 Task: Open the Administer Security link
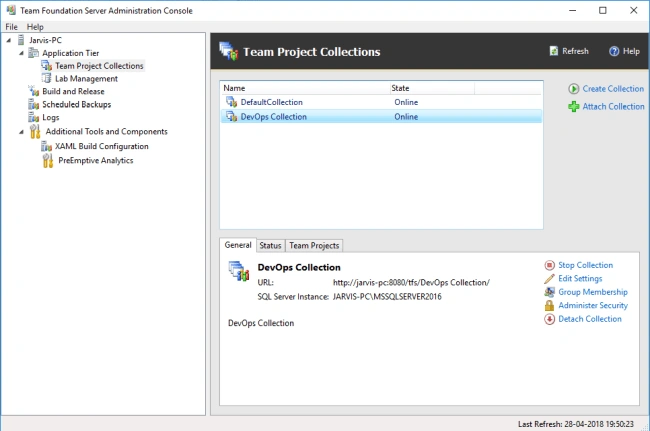tap(593, 305)
